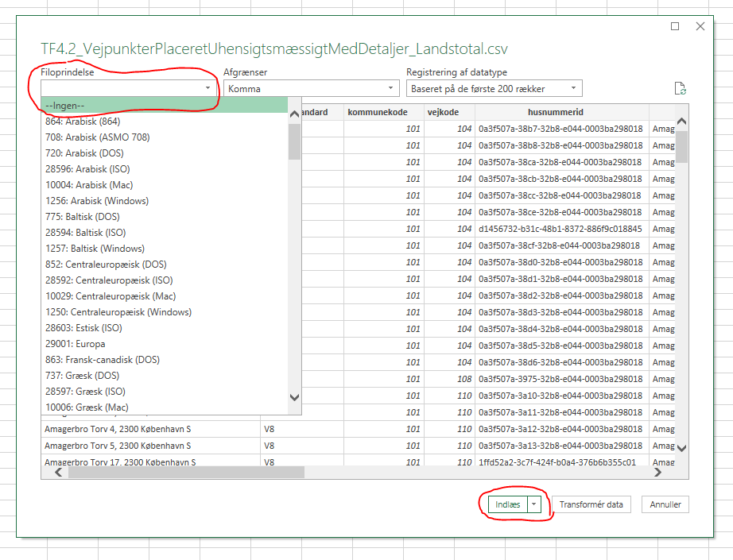Click husnummerid 0a3f507a-38b7-32b8-e044-0003ba298018
Image resolution: width=733 pixels, height=560 pixels.
point(562,129)
